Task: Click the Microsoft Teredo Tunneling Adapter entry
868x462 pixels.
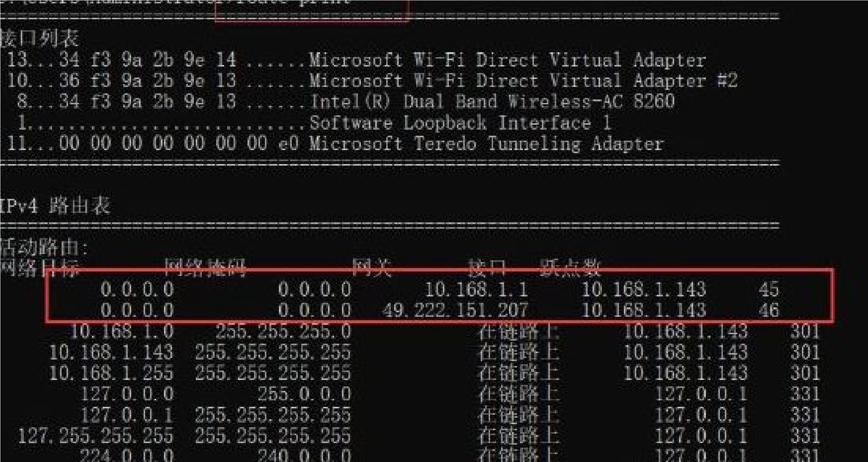Action: 486,144
